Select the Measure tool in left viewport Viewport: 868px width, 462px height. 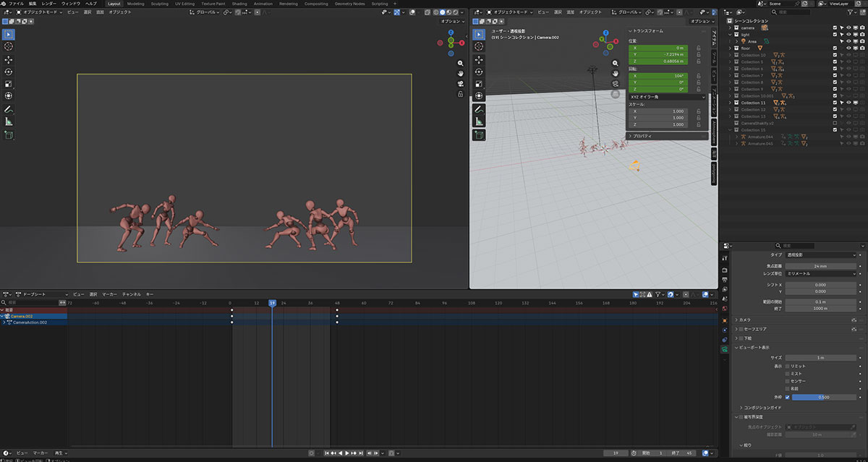[x=9, y=121]
